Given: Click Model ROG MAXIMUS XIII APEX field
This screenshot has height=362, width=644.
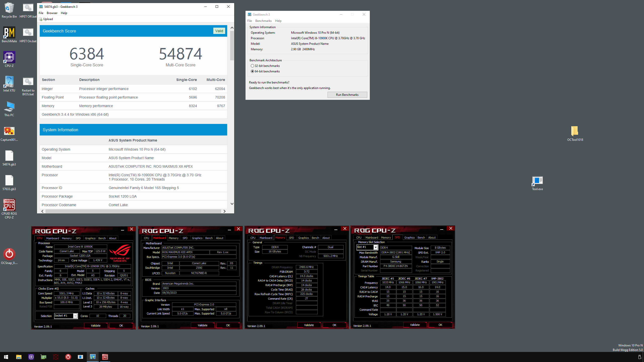Looking at the screenshot, I should coord(185,252).
